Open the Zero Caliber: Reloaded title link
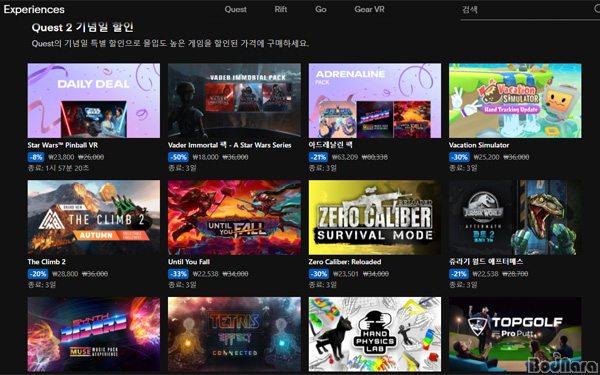 tap(345, 262)
